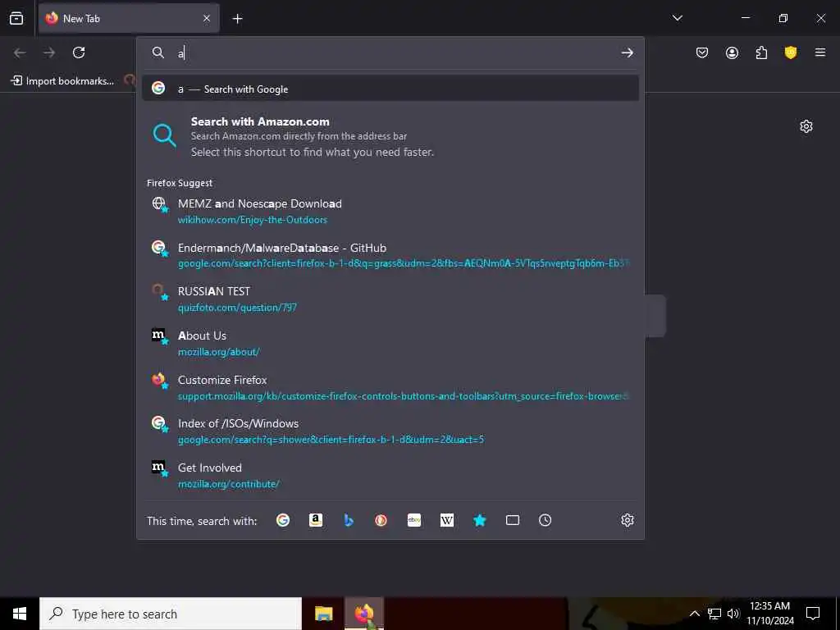
Task: Open Endermanch/MalwareDatabase - GitHub suggestion
Action: [390, 256]
